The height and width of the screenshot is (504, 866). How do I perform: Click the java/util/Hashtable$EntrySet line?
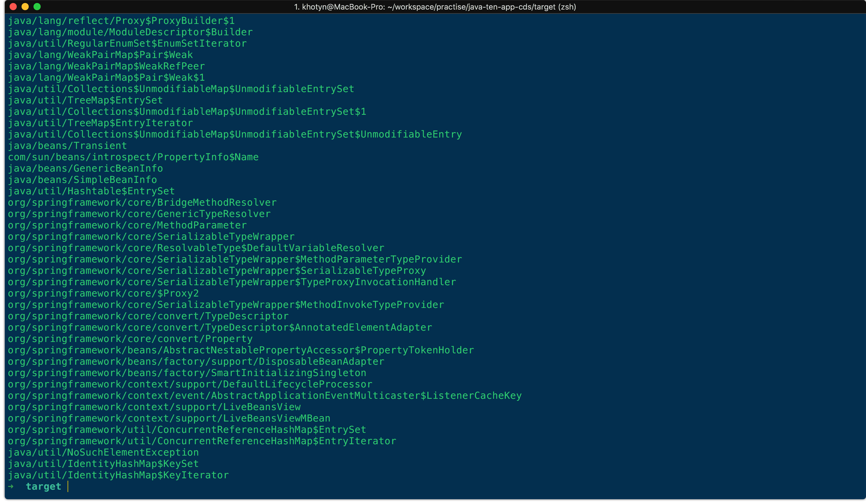(x=91, y=191)
